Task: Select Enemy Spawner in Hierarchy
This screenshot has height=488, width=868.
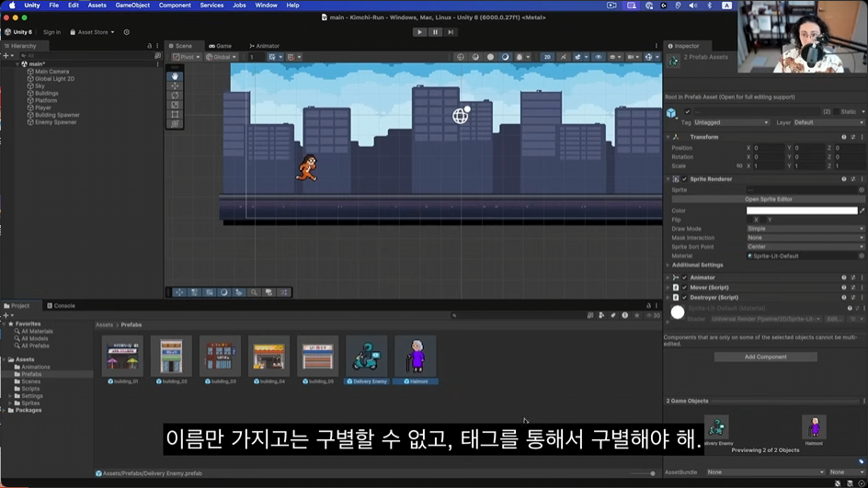Action: coord(55,122)
